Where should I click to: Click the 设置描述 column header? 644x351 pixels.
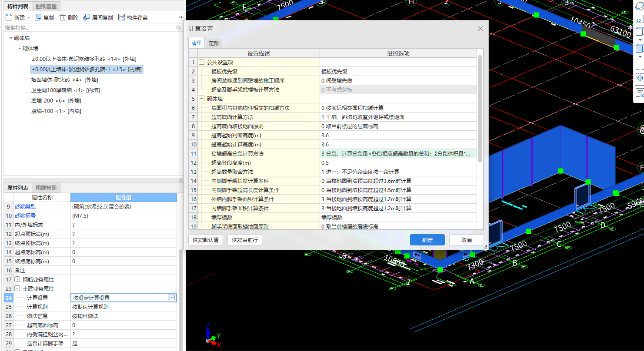click(259, 53)
